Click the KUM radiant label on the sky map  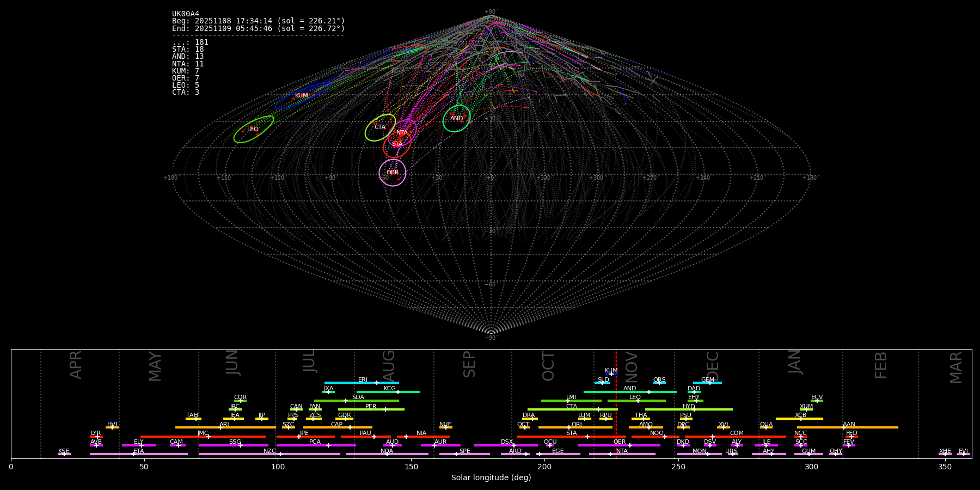coord(301,96)
